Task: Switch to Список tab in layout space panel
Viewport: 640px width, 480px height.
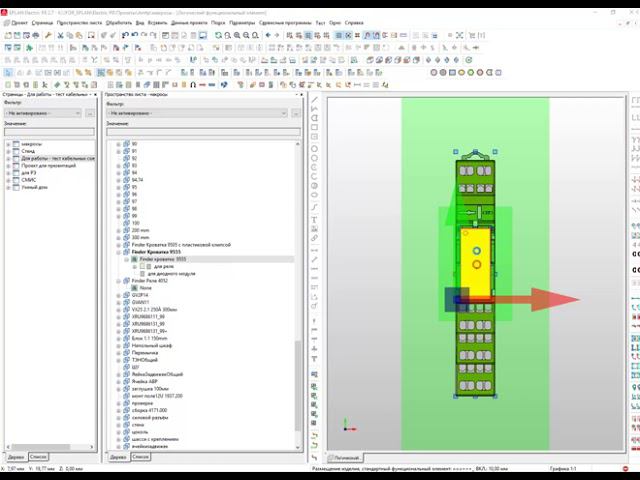Action: click(140, 457)
